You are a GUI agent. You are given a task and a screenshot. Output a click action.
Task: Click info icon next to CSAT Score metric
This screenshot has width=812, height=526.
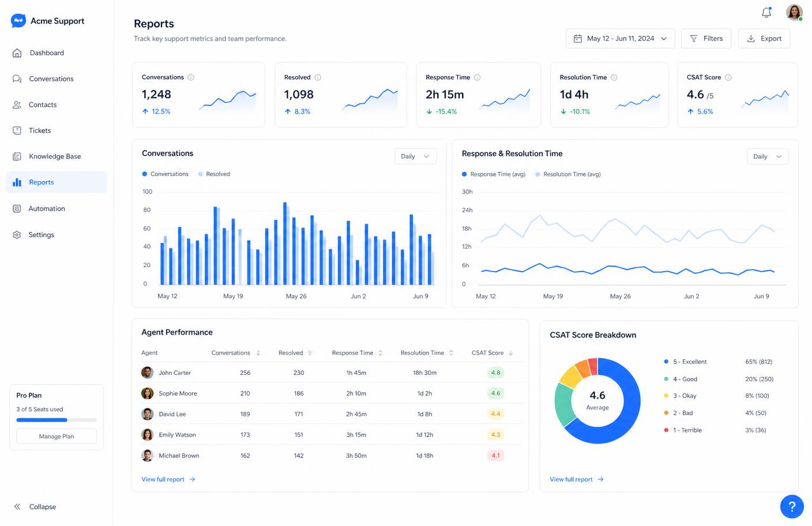click(728, 77)
